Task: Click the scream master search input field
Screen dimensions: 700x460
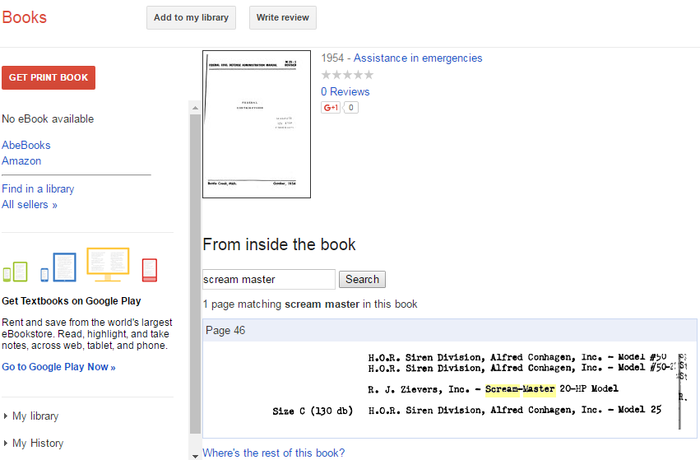Action: click(269, 279)
